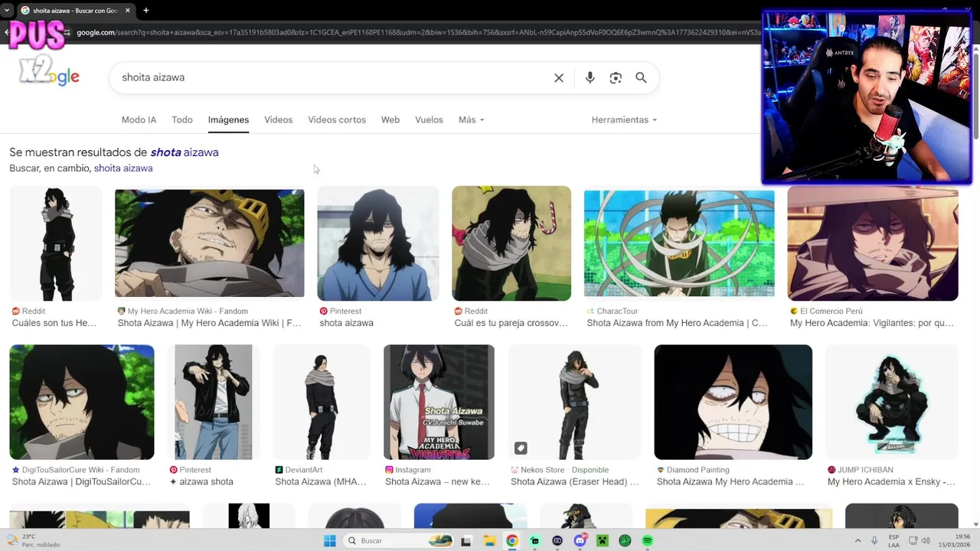Open Nekos Store Eraser Head figure image
The image size is (980, 551).
click(x=575, y=402)
